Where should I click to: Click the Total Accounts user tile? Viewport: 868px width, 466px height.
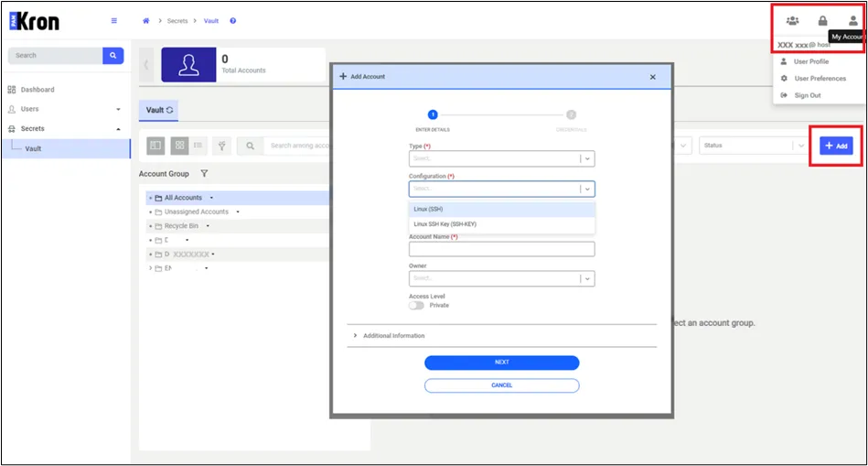[x=188, y=65]
